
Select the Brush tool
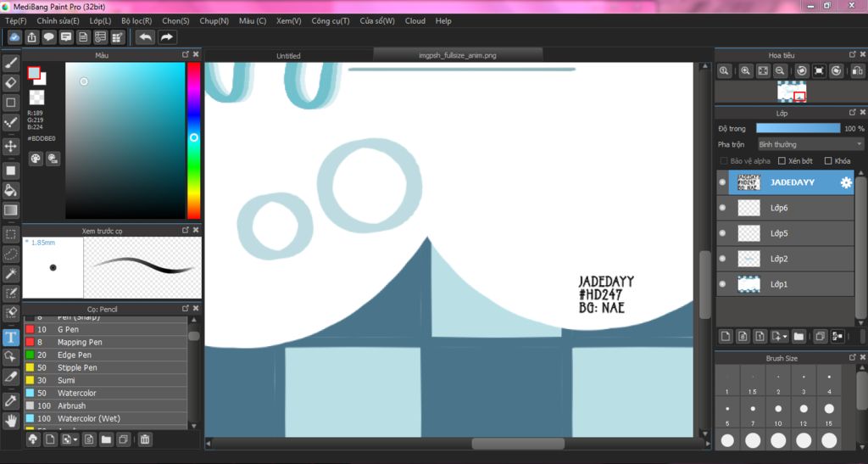tap(10, 63)
